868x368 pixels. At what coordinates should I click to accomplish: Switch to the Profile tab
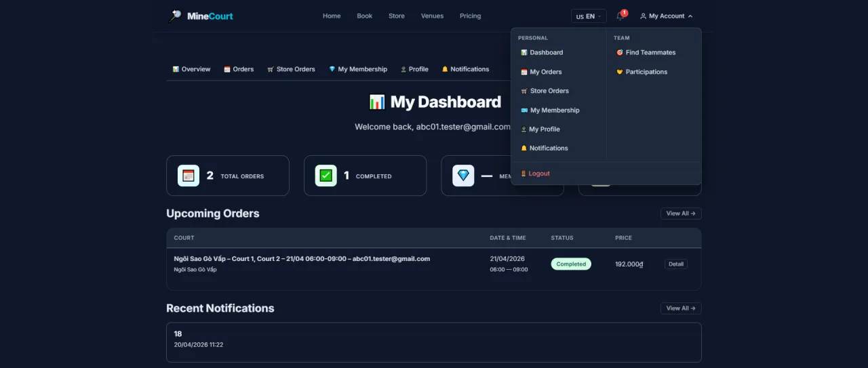[x=414, y=69]
